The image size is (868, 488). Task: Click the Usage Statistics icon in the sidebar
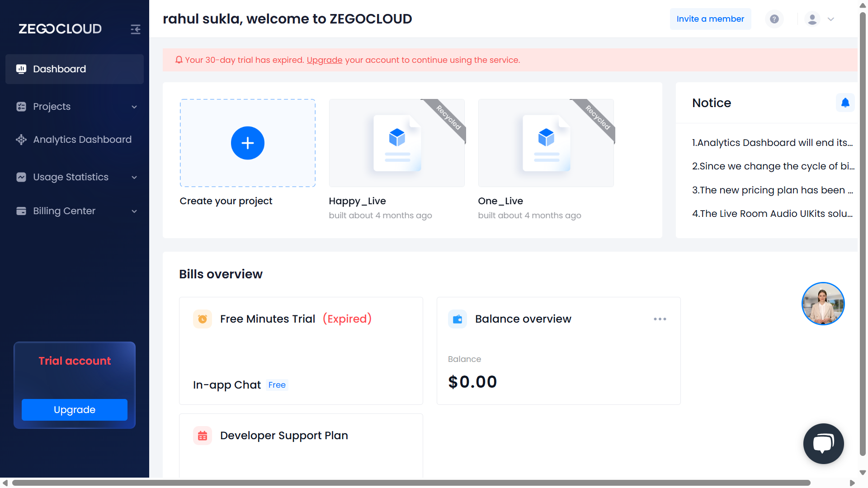click(x=21, y=177)
